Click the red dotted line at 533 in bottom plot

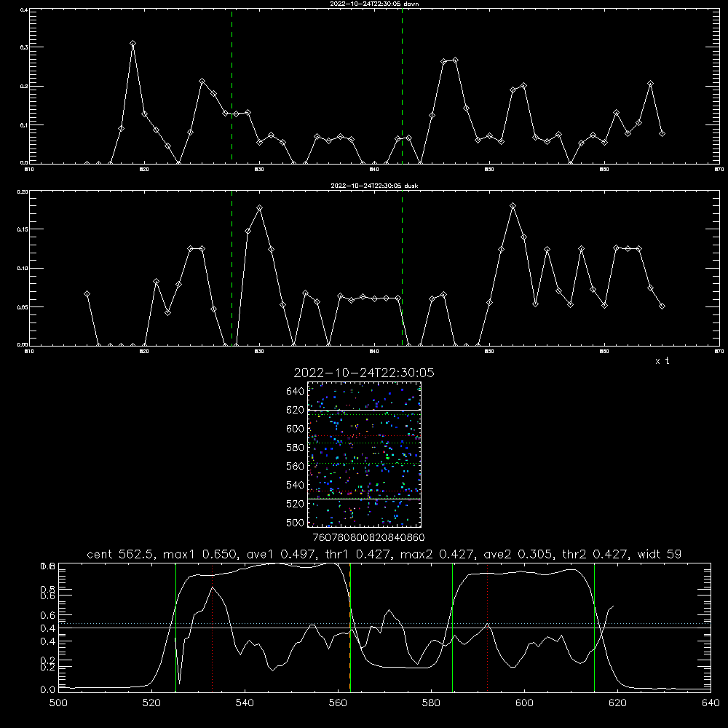coord(212,628)
